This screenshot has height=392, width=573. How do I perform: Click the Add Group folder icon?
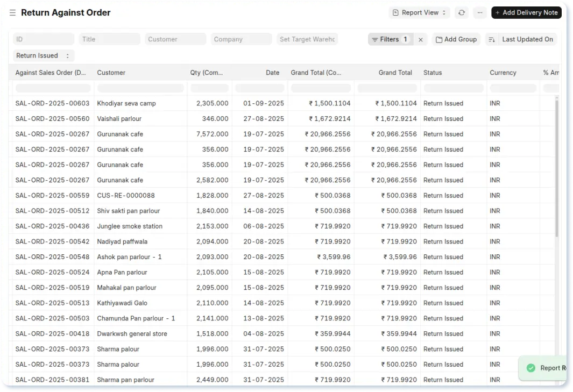(438, 39)
